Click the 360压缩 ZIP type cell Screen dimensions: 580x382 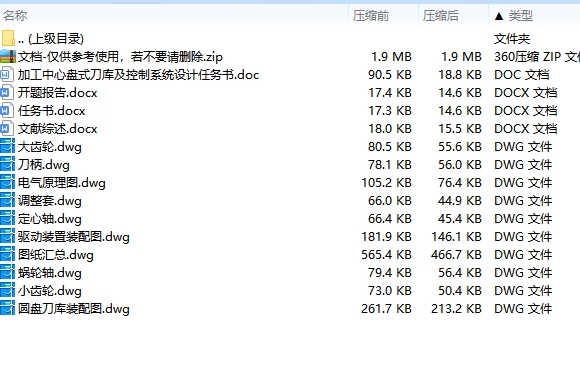pyautogui.click(x=537, y=57)
